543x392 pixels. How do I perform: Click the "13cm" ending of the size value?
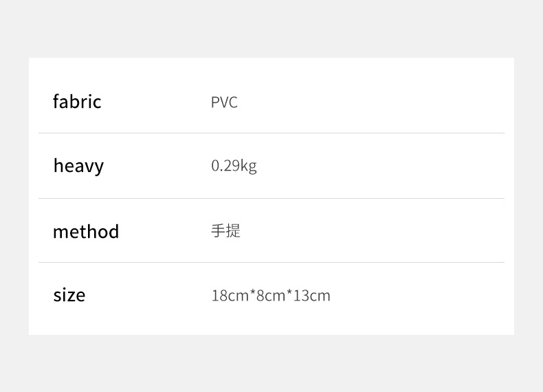coord(312,296)
